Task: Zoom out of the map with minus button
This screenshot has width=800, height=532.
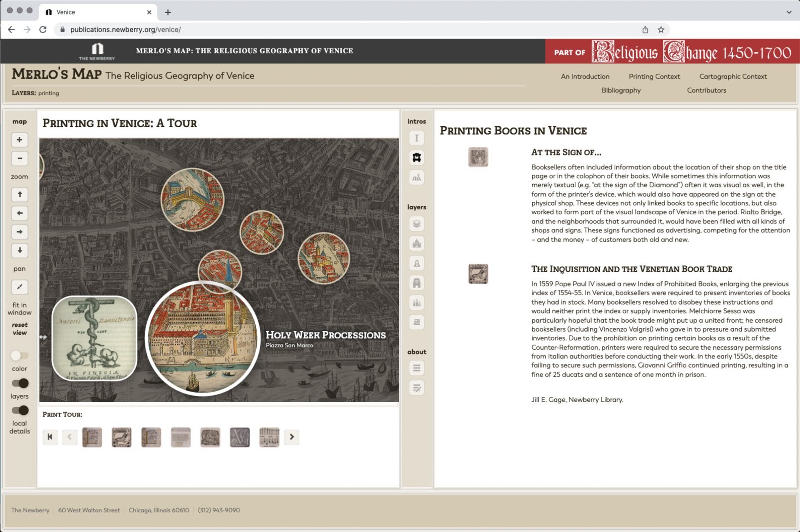Action: coord(19,159)
